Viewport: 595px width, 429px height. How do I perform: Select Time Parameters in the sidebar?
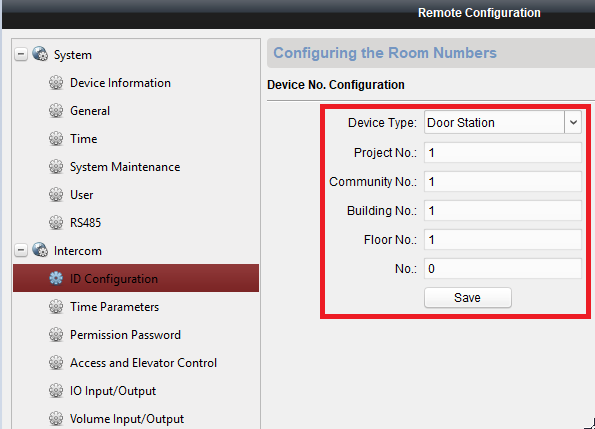(x=114, y=306)
